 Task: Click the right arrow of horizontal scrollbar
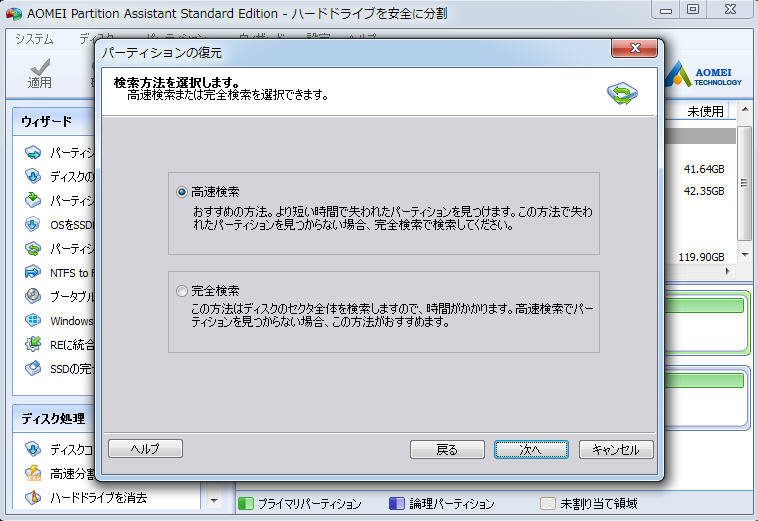click(x=728, y=272)
